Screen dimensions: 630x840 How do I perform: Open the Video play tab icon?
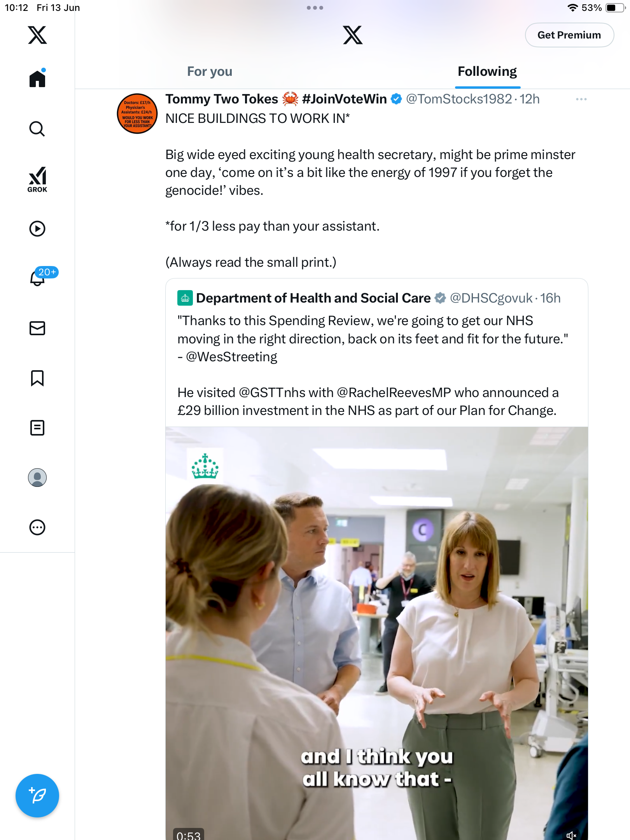point(37,229)
